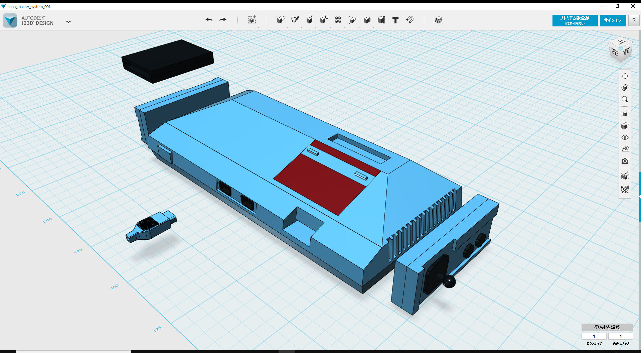Image resolution: width=644 pixels, height=353 pixels.
Task: Click the sega_master_system_001 title tab
Action: pos(29,6)
